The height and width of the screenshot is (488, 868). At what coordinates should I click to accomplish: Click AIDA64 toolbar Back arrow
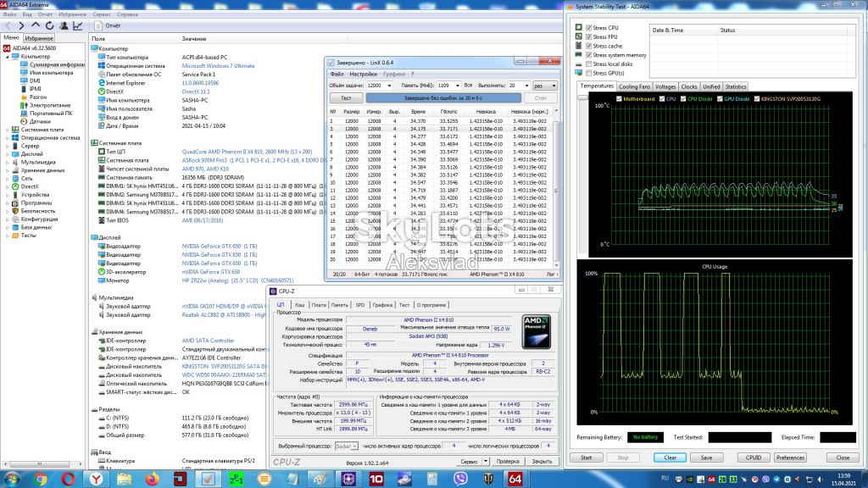pos(8,25)
